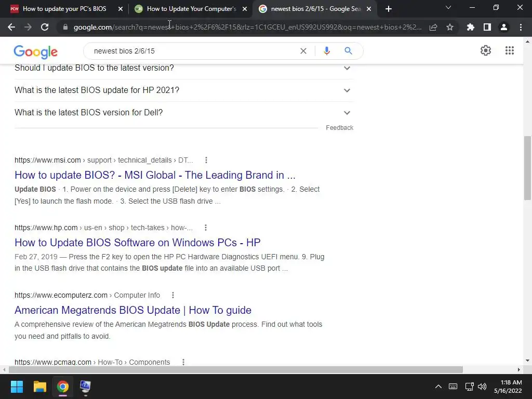The image size is (532, 399).
Task: Bookmark this tab with the star icon
Action: pyautogui.click(x=450, y=27)
